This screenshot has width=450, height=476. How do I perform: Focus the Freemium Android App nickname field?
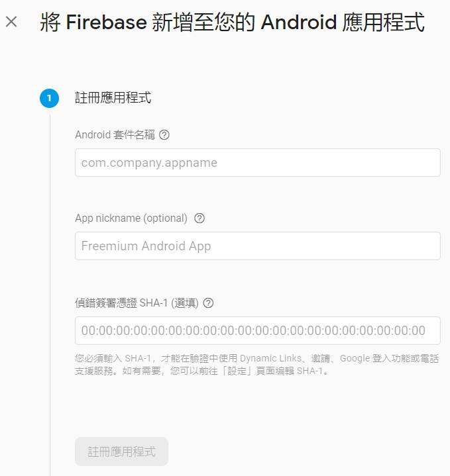tap(257, 246)
